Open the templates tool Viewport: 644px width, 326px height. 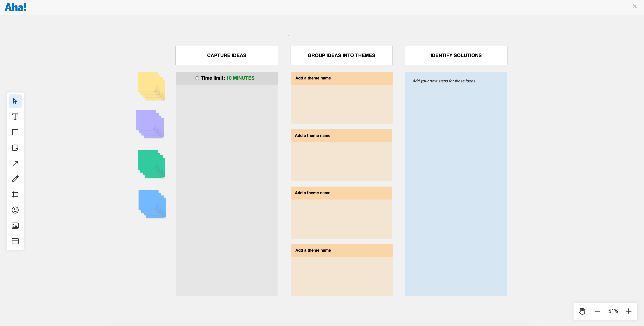15,241
